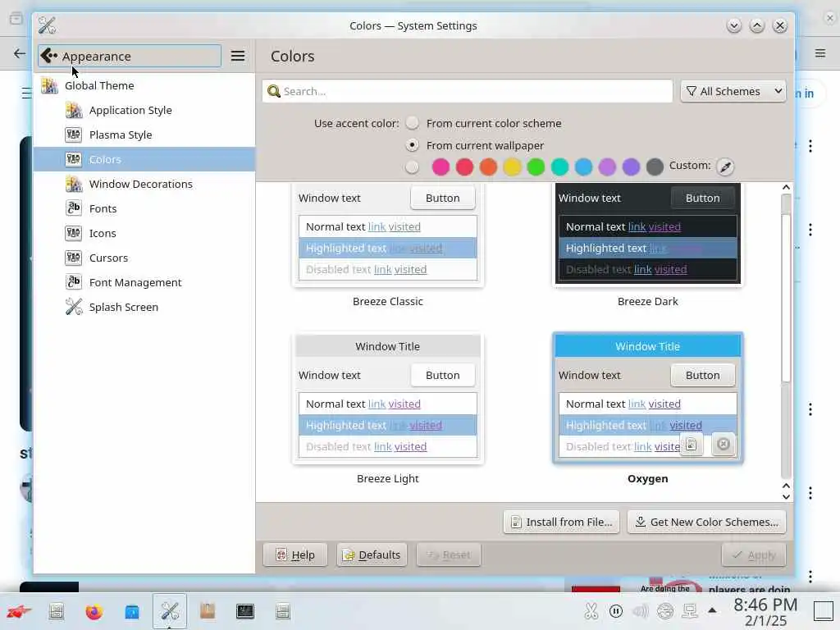Open Plasma Style settings
This screenshot has height=630, width=840.
[x=144, y=135]
